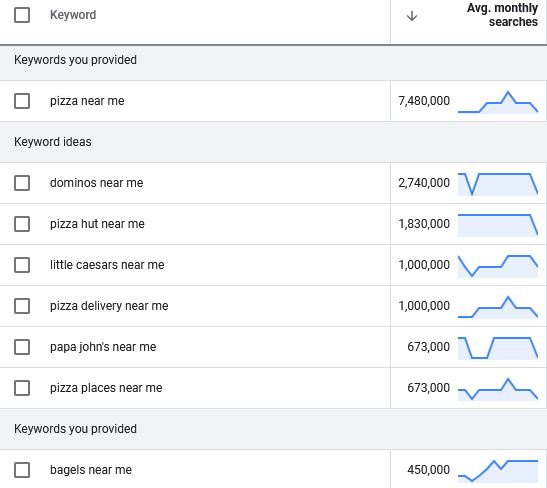Click the 1,830,000 search volume value
The image size is (547, 488).
(424, 224)
